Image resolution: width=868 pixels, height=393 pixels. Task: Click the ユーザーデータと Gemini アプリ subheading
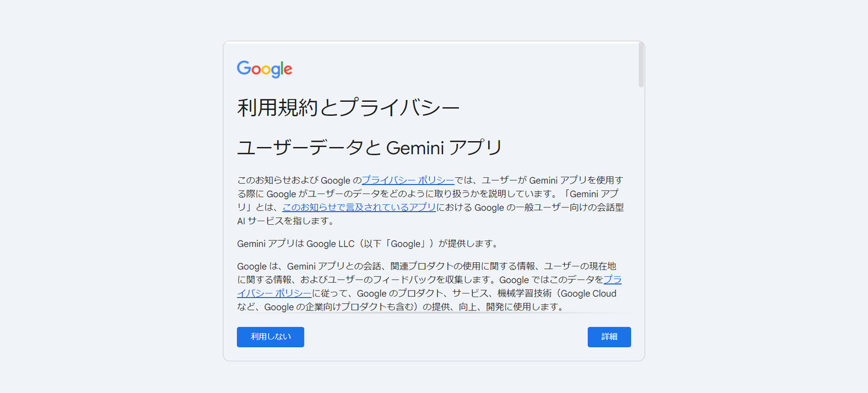tap(369, 148)
